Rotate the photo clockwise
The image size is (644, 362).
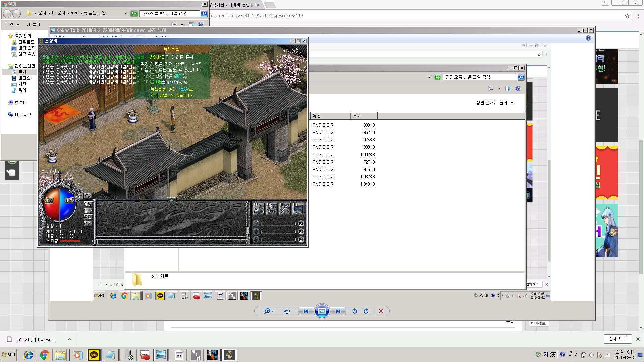[x=366, y=311]
